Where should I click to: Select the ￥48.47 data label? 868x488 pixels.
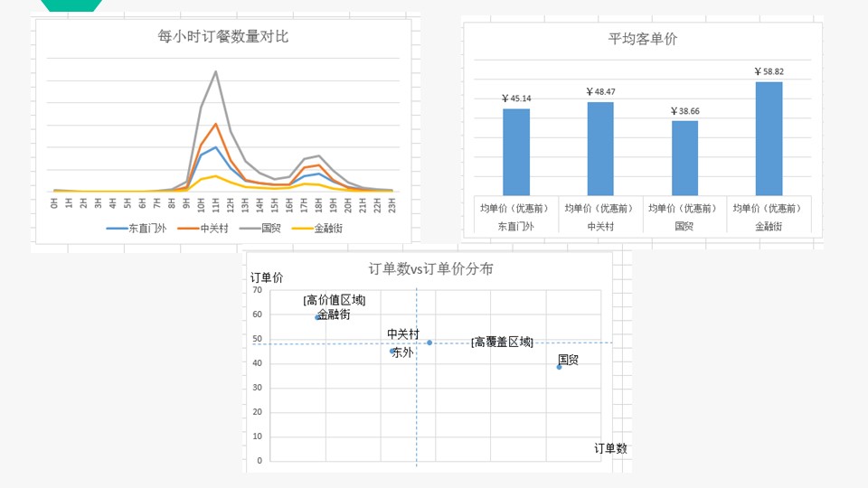coord(600,92)
